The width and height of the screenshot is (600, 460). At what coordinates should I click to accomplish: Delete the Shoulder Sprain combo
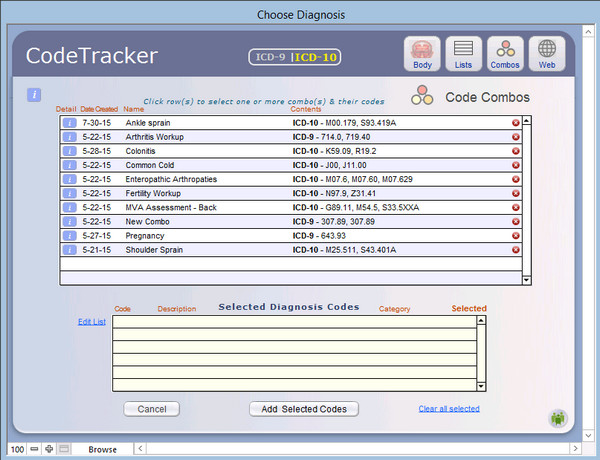point(516,250)
